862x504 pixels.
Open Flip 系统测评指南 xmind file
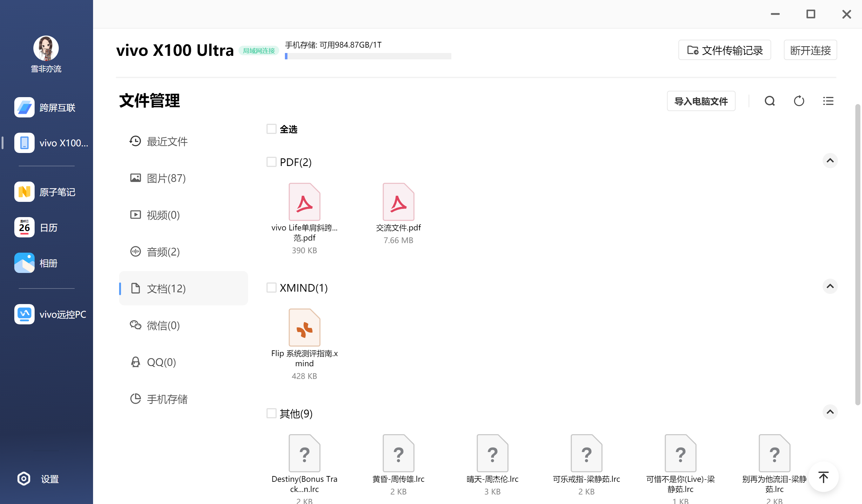305,328
